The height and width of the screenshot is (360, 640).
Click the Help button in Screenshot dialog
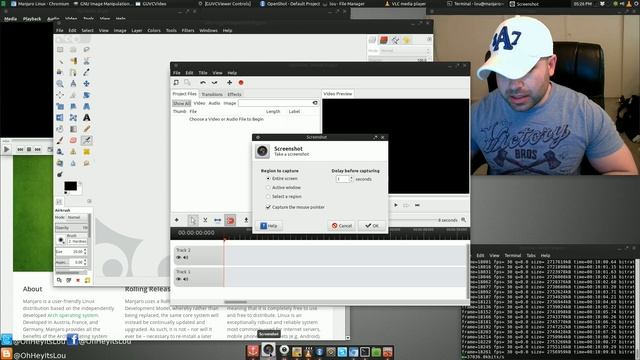point(269,226)
